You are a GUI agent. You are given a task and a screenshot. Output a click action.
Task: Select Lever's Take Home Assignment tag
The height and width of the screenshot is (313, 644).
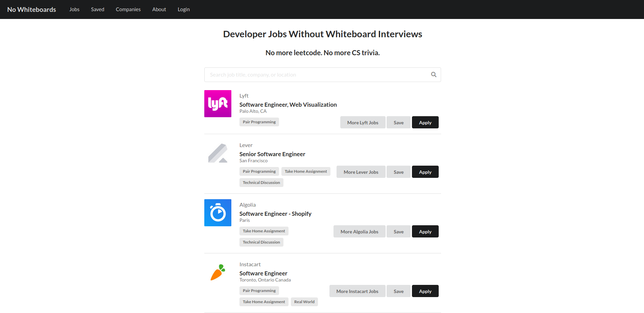(x=306, y=171)
